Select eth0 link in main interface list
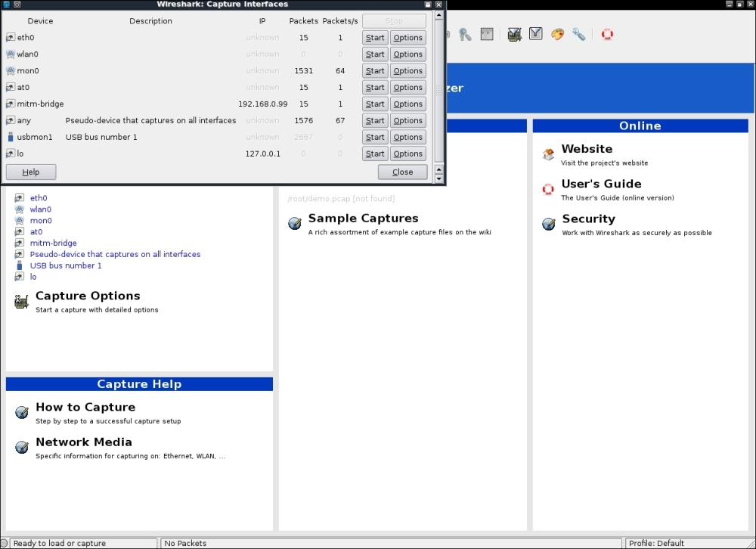The height and width of the screenshot is (549, 756). click(39, 198)
